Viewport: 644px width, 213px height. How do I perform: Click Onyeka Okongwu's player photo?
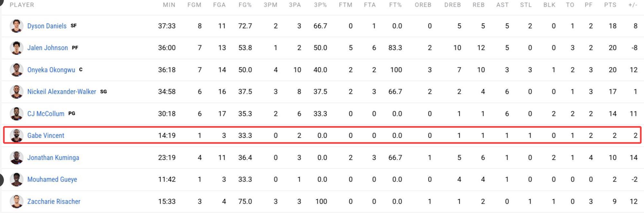tap(16, 70)
